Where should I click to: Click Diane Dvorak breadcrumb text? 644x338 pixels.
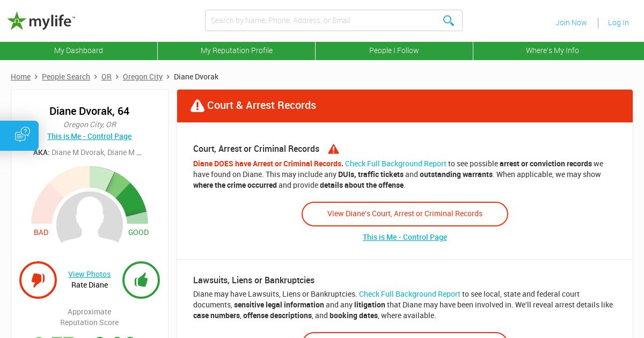pyautogui.click(x=196, y=77)
